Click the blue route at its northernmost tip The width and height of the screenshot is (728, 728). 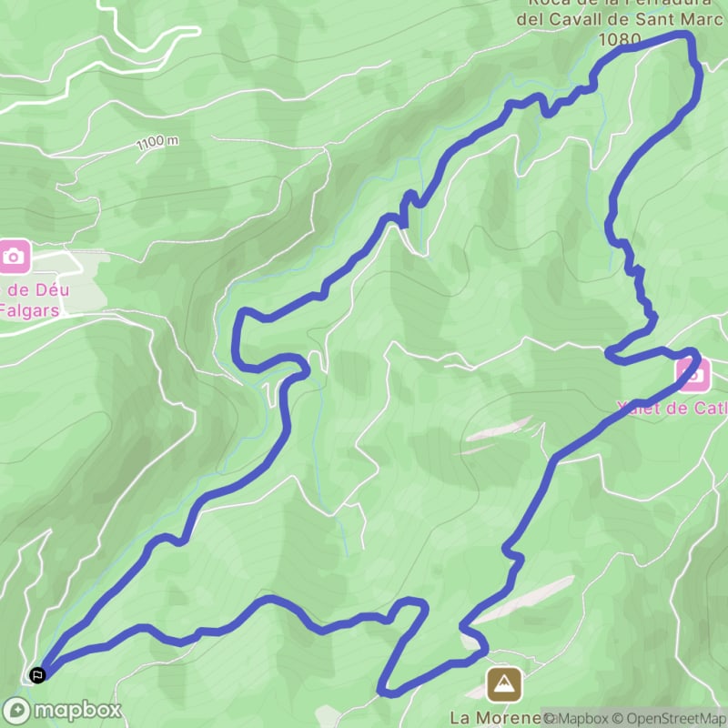[682, 35]
